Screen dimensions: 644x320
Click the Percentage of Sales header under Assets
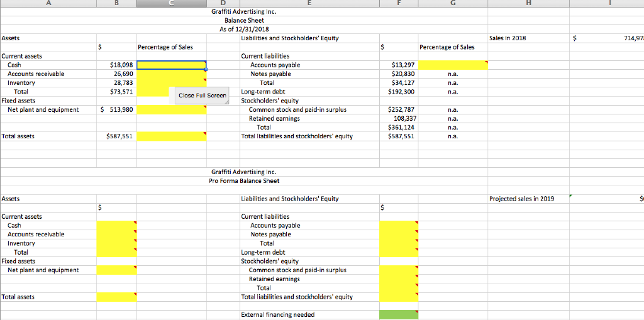click(x=165, y=47)
